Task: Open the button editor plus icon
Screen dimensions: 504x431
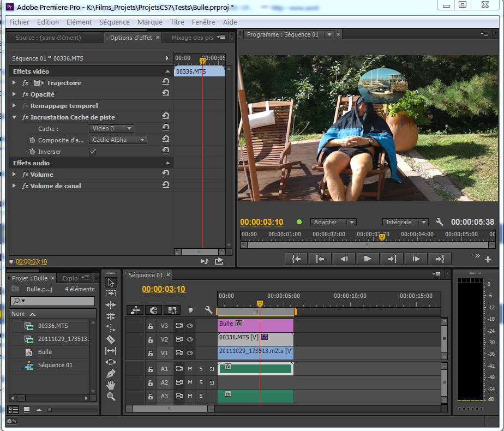Action: 488,259
